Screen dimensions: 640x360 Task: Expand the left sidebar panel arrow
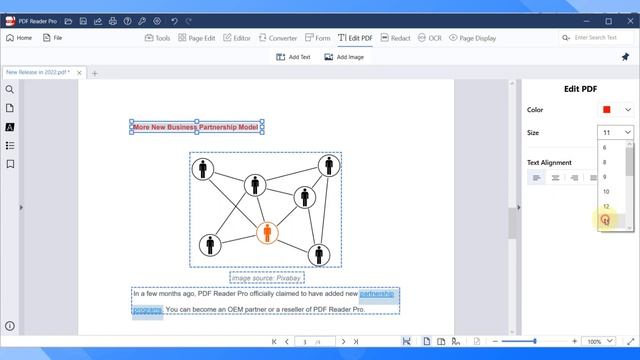pyautogui.click(x=21, y=207)
